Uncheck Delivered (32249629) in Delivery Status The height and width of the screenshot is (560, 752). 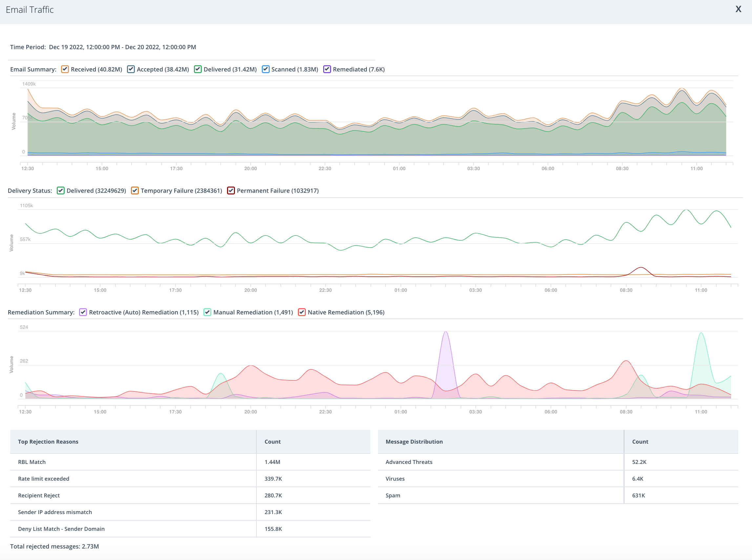click(x=61, y=190)
